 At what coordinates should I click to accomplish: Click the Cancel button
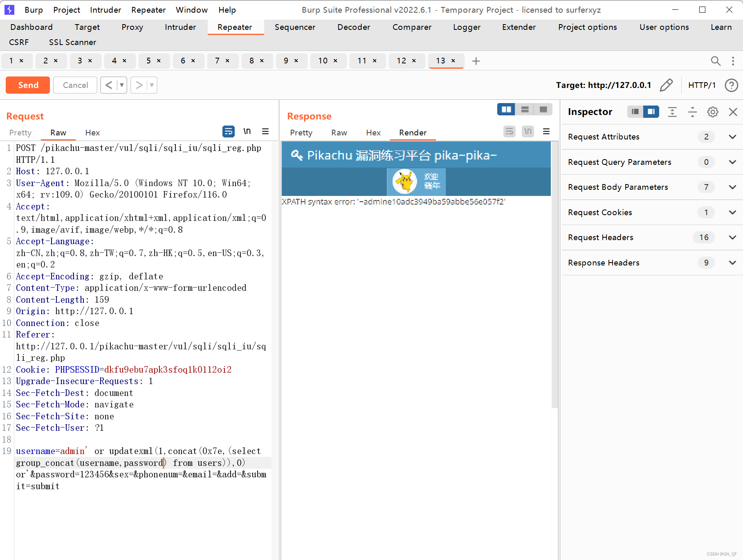[x=75, y=85]
